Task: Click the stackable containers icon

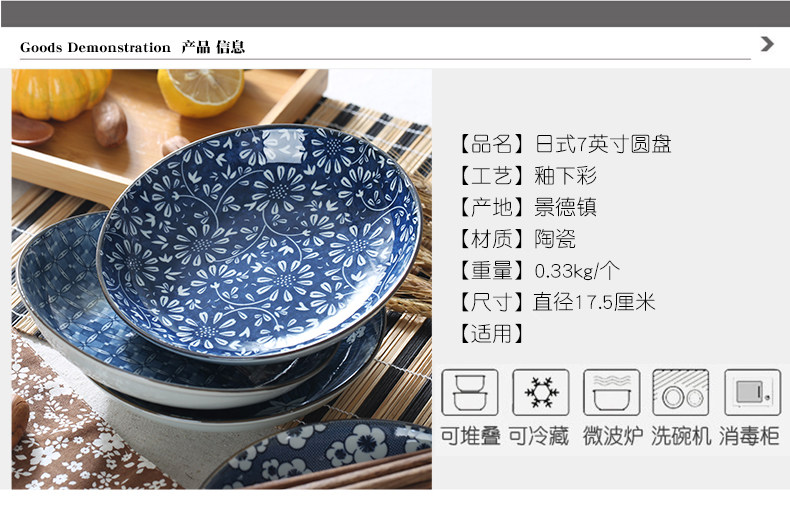Action: (x=470, y=393)
